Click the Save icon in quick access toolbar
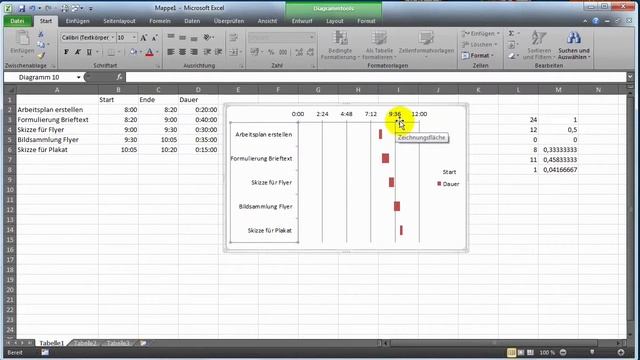 coord(21,8)
